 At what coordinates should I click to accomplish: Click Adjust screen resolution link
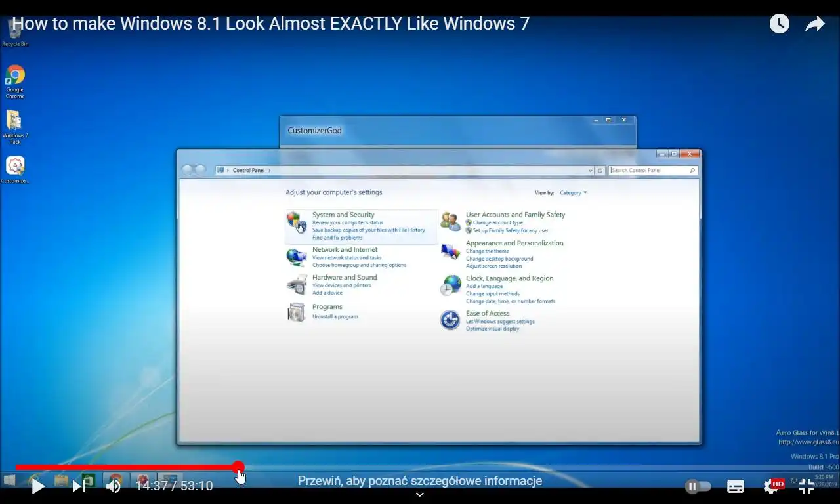tap(494, 266)
